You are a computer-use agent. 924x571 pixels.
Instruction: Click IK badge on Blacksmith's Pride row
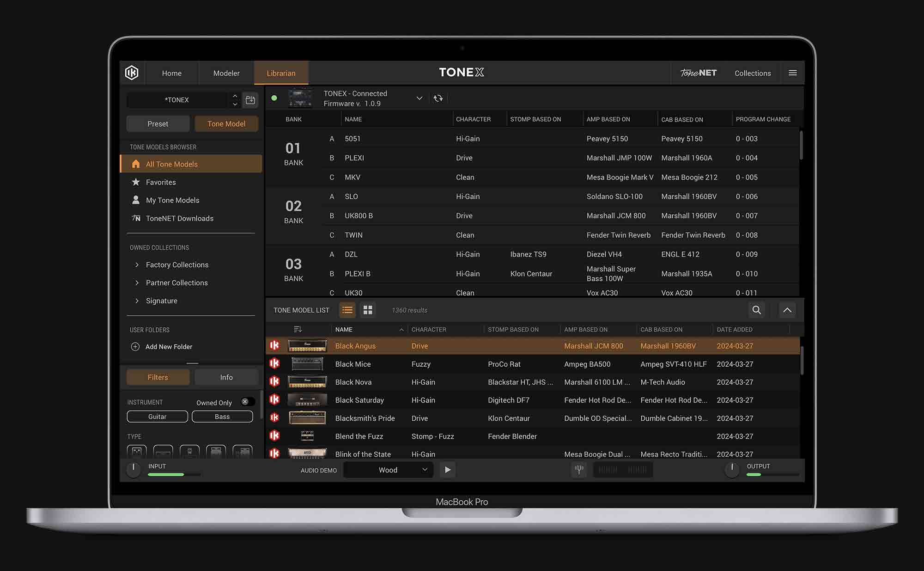tap(274, 418)
